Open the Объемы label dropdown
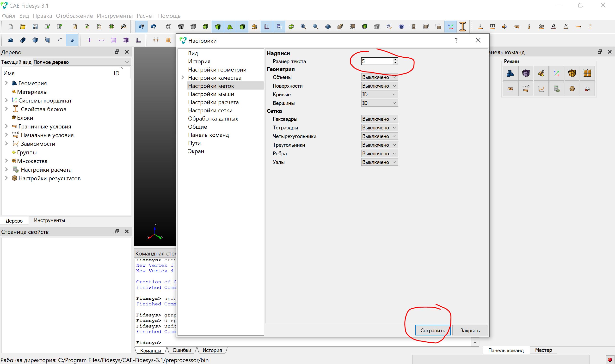This screenshot has width=615, height=364. (x=379, y=77)
